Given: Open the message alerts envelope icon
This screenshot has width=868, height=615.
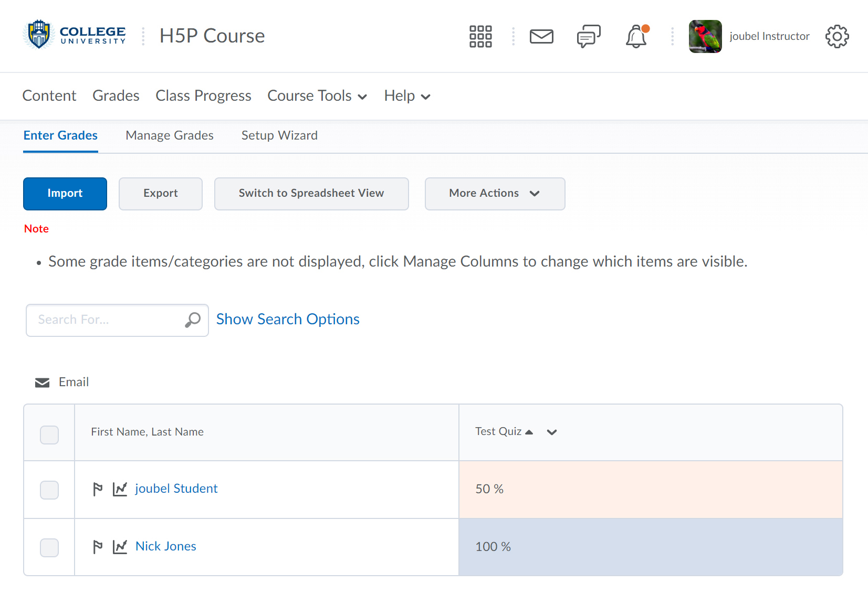Looking at the screenshot, I should tap(541, 36).
